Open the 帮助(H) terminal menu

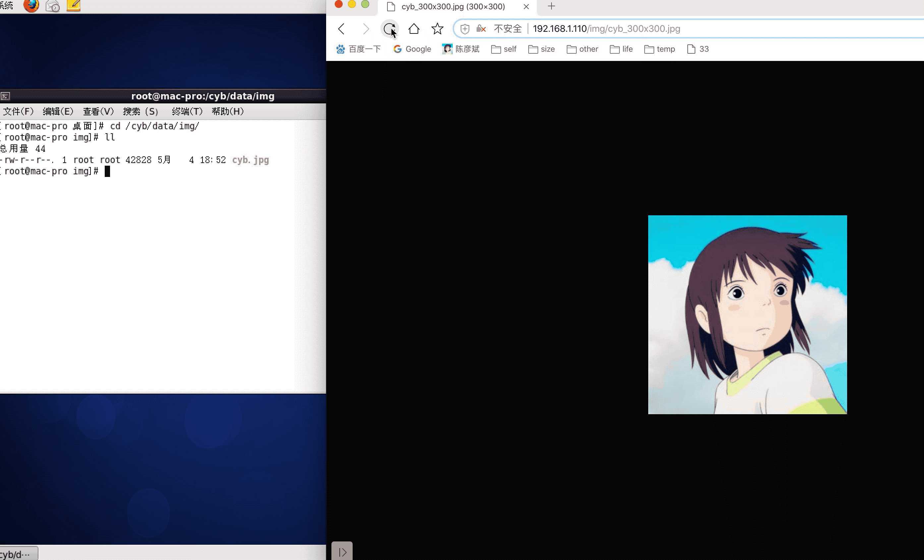pyautogui.click(x=228, y=111)
